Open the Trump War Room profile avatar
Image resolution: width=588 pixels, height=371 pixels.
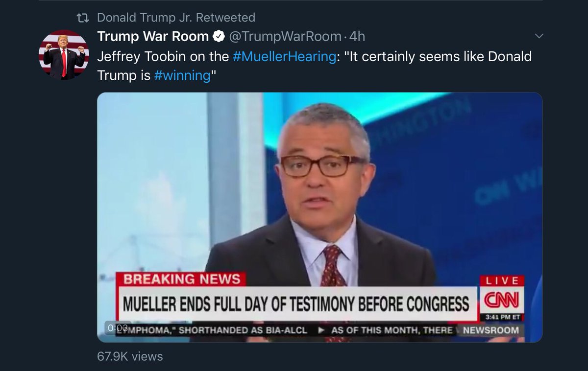click(x=64, y=55)
